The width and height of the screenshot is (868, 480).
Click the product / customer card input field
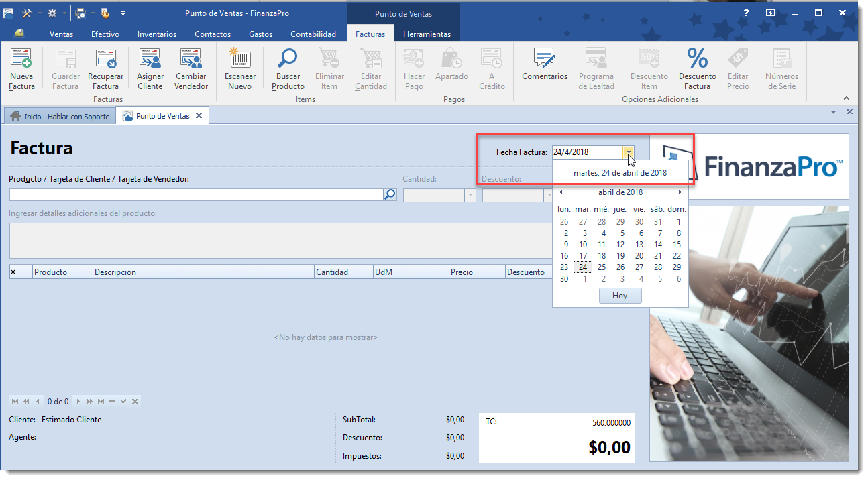tap(195, 195)
